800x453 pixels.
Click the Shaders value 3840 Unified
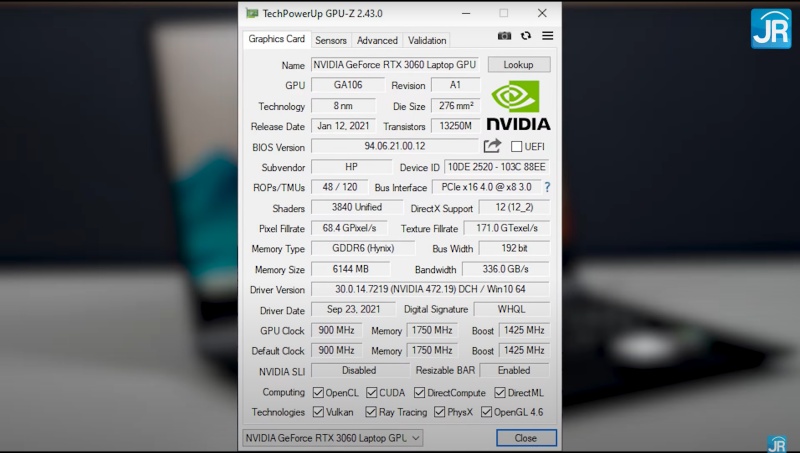pos(357,207)
